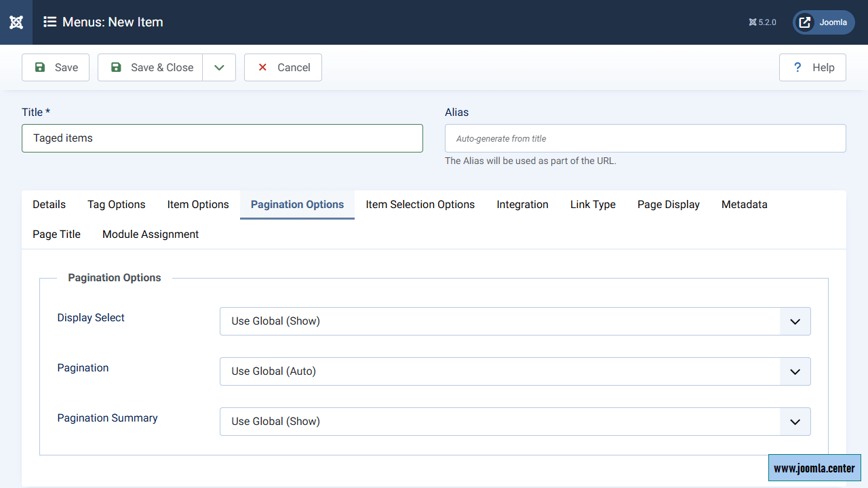Click the Menus: New Item page heading
Image resolution: width=868 pixels, height=488 pixels.
[x=113, y=22]
